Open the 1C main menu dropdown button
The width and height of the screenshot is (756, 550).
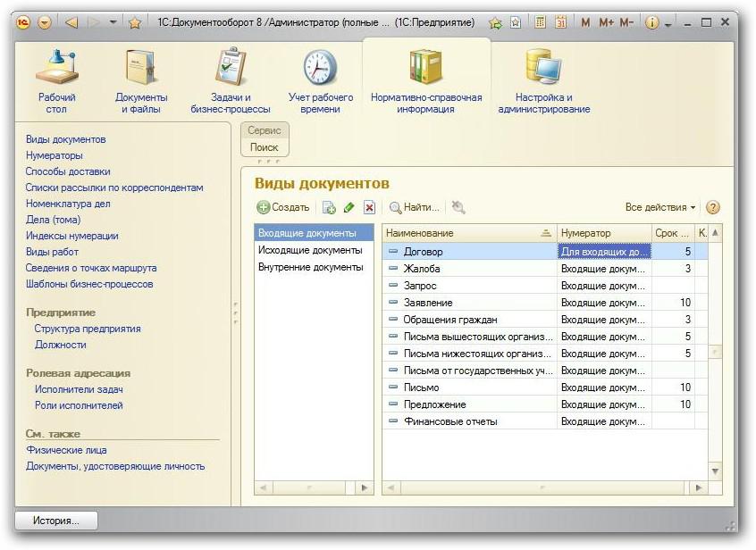[45, 22]
